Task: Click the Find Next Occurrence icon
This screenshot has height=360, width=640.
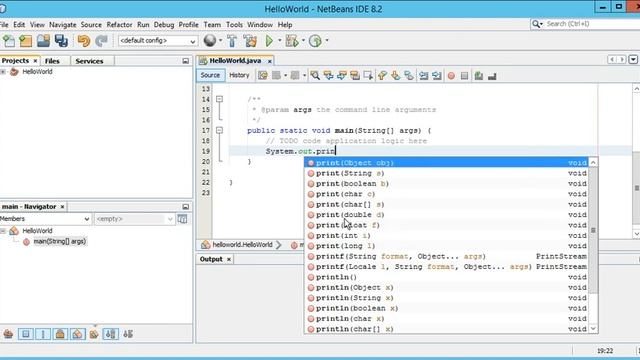Action: [x=342, y=76]
